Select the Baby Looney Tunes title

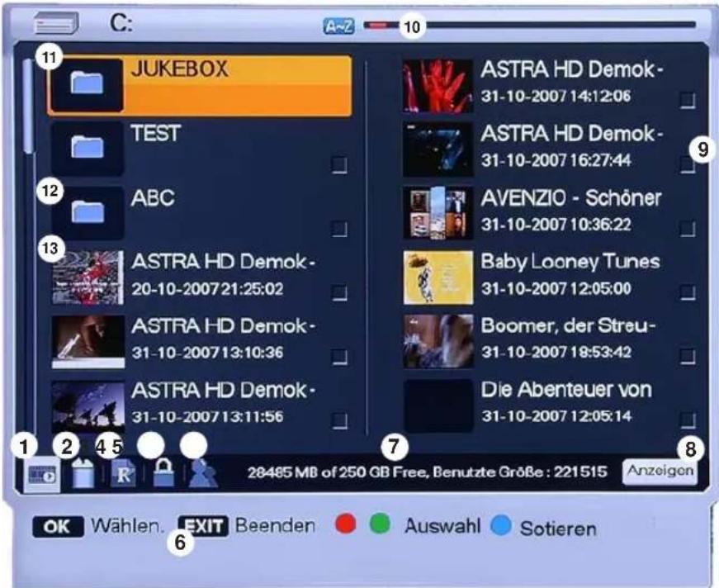click(570, 262)
